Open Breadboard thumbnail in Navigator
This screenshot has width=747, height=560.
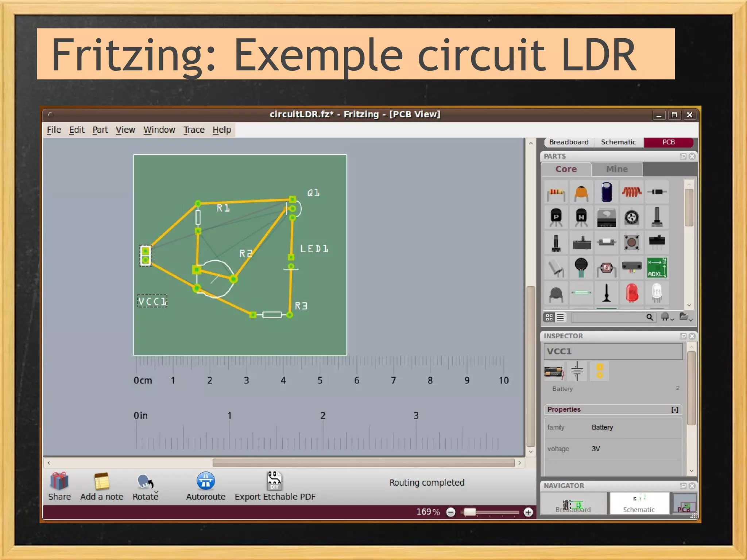[573, 503]
